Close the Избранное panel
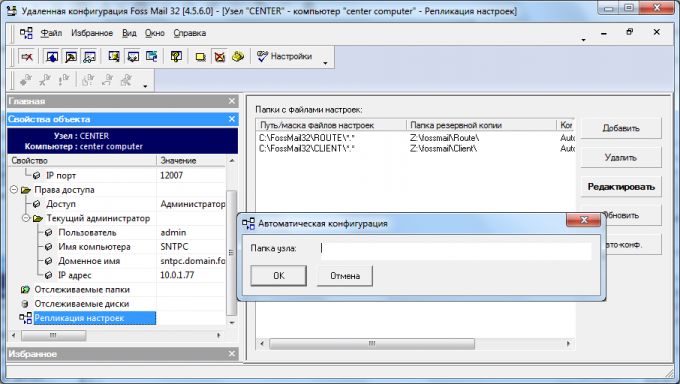This screenshot has height=384, width=680. [x=232, y=354]
